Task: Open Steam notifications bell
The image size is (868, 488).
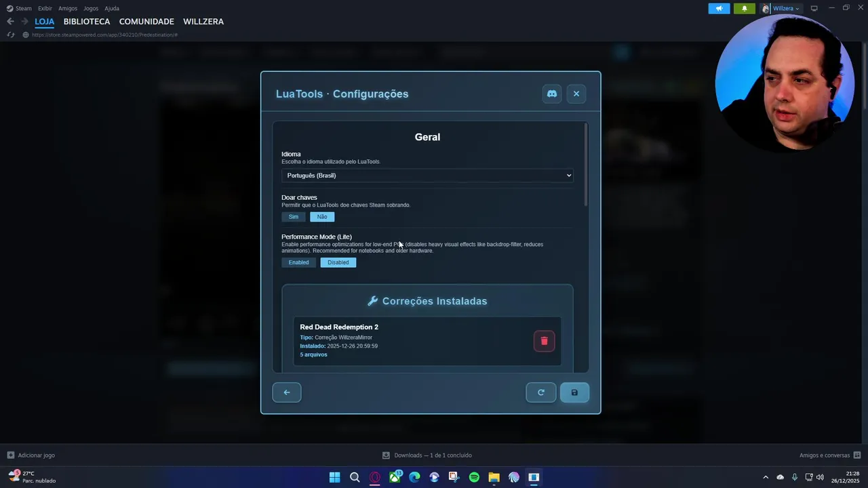Action: click(x=744, y=9)
